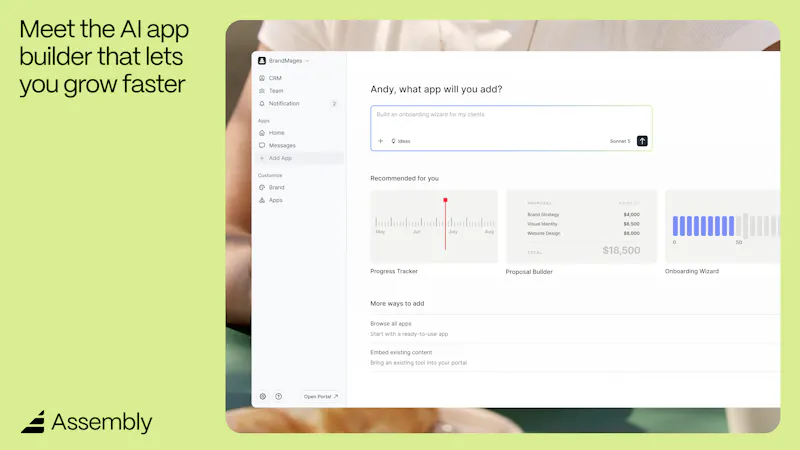The image size is (800, 450).
Task: Select the Onboarding Wizard card thumbnail
Action: click(x=722, y=227)
